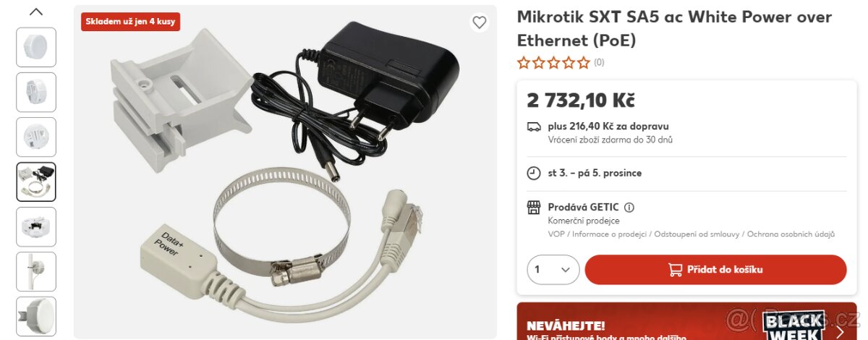Screen dimensions: 868x340
Task: Click the info icon beside GETIC seller
Action: point(629,208)
